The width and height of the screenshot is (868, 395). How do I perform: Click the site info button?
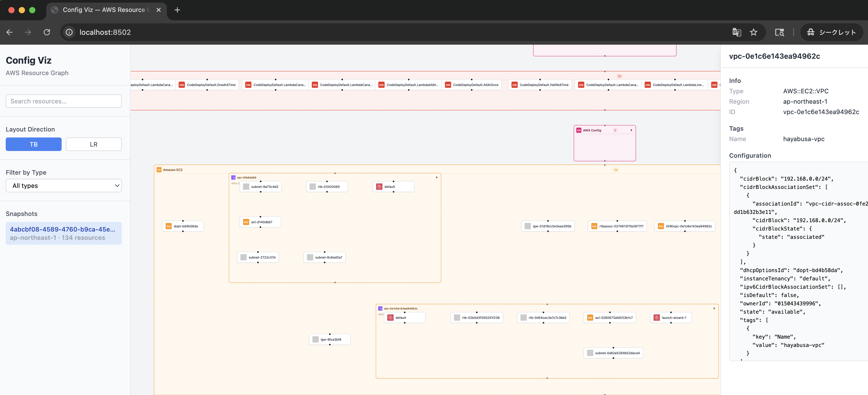[69, 32]
